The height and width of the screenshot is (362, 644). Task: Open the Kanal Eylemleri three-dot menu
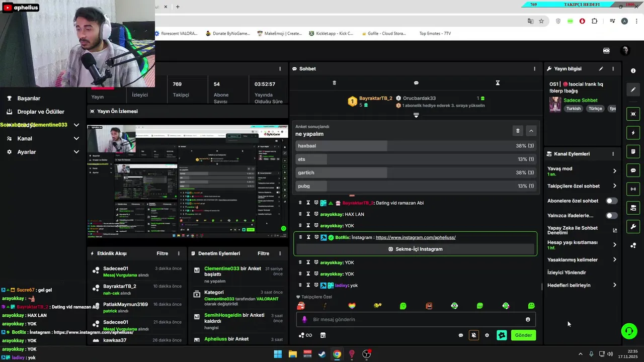[x=613, y=154]
